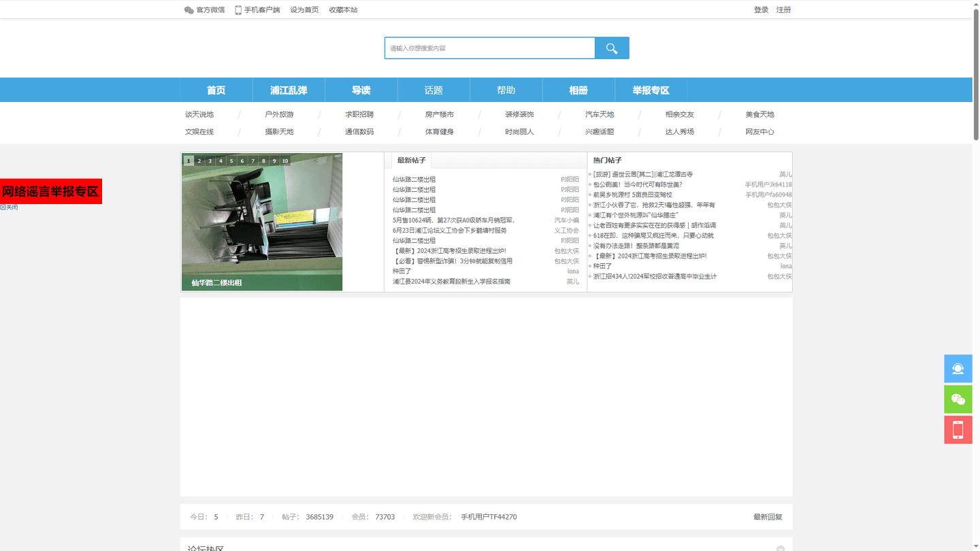The width and height of the screenshot is (980, 551).
Task: Select slide number 2 in slideshow
Action: 199,161
